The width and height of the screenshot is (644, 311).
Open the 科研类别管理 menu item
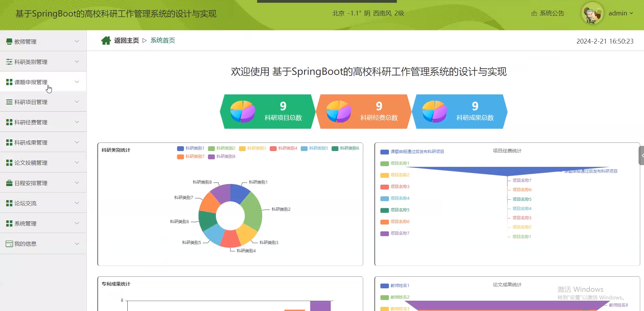[x=43, y=61]
